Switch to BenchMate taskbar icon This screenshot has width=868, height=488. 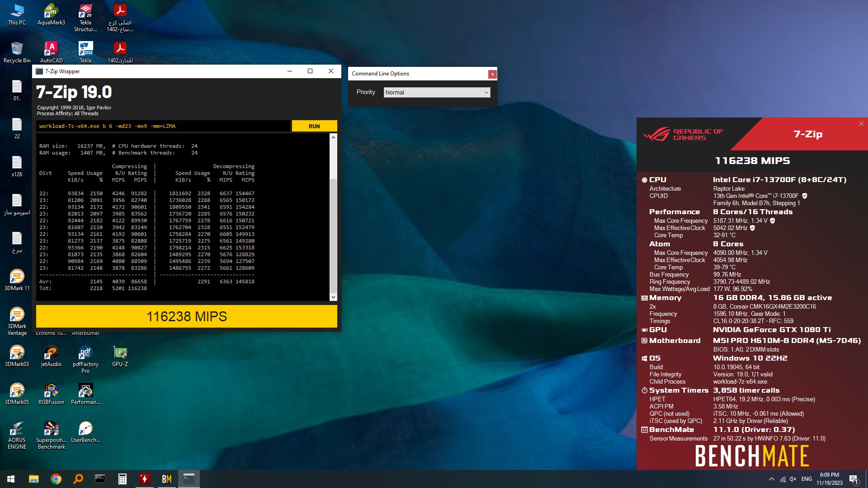click(x=166, y=479)
